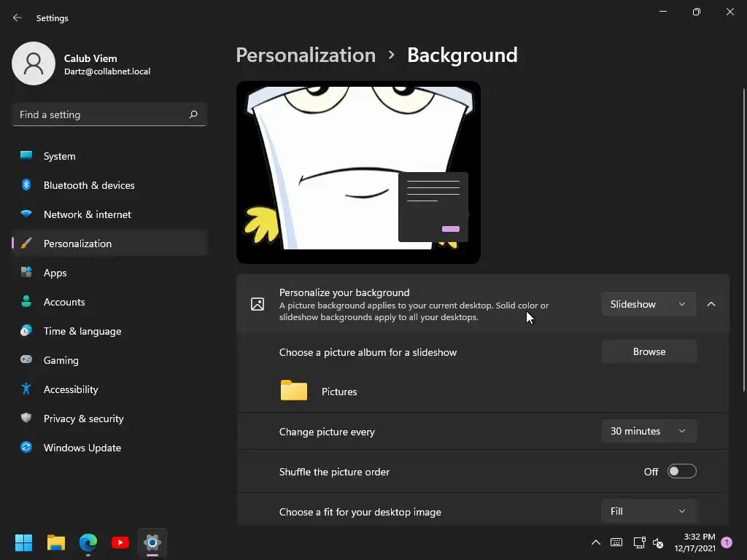Click the Gaming controller icon
The width and height of the screenshot is (747, 560).
26,359
